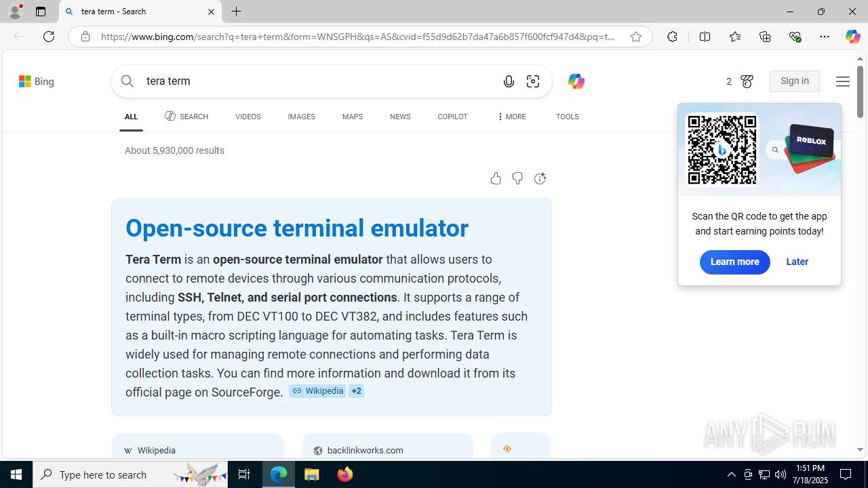
Task: Click the search magnifier icon in Bing box
Action: 127,81
